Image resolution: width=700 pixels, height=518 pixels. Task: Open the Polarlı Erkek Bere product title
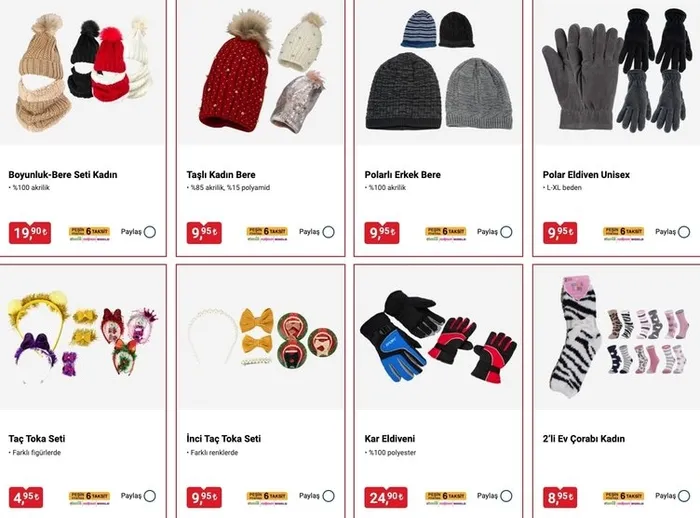click(403, 175)
